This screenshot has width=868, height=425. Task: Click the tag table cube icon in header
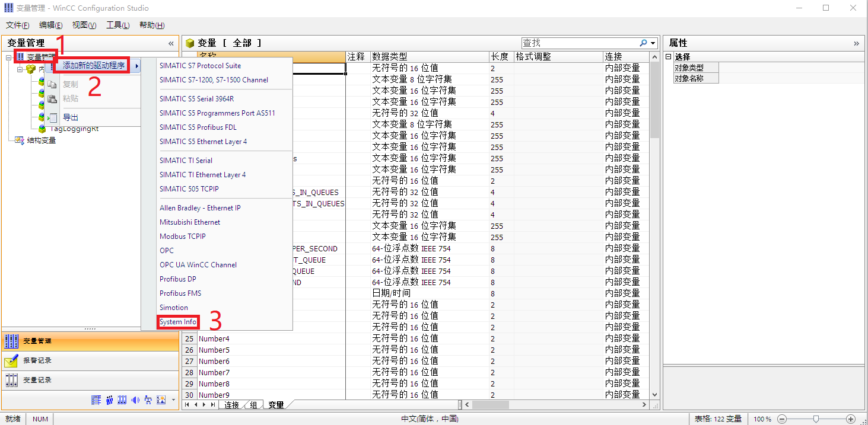(x=190, y=43)
